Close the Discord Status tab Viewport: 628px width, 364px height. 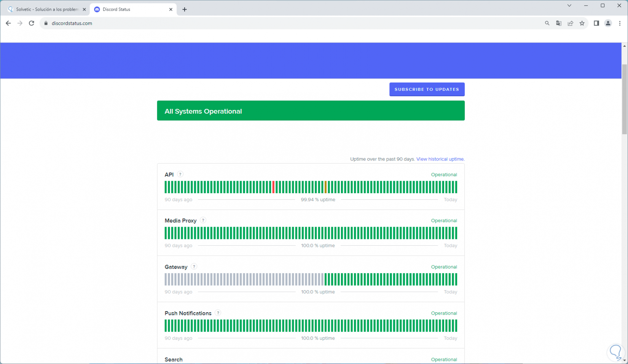click(x=171, y=10)
